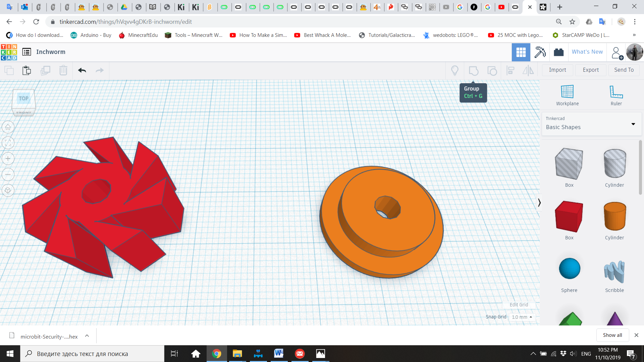644x362 pixels.
Task: Click the Home view button
Action: 8,127
